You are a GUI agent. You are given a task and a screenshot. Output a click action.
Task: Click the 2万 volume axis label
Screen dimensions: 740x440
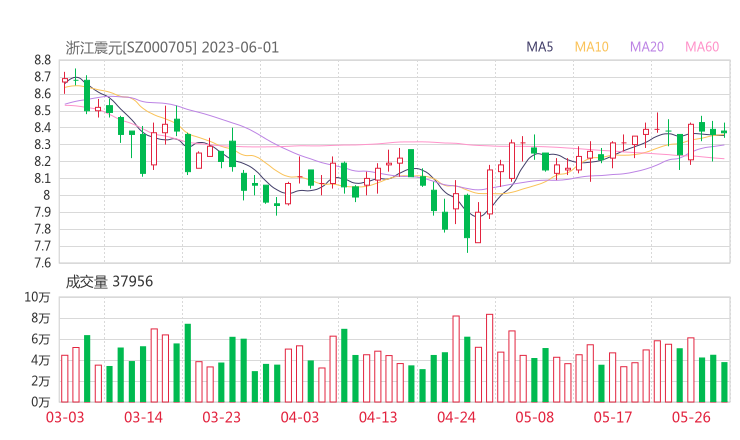(41, 381)
